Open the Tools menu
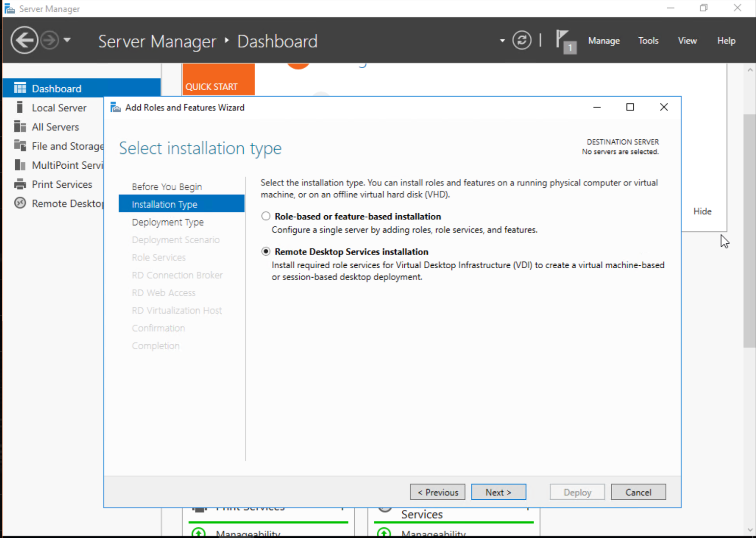This screenshot has width=756, height=538. (648, 41)
